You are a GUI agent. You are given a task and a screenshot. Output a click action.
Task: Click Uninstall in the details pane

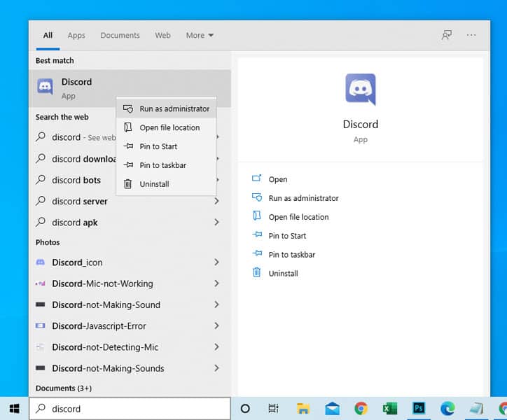(283, 273)
